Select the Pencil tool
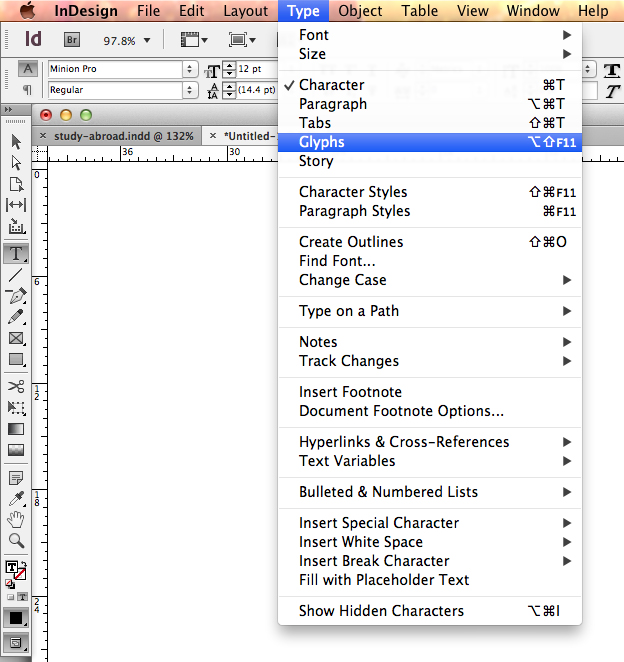 [x=16, y=317]
